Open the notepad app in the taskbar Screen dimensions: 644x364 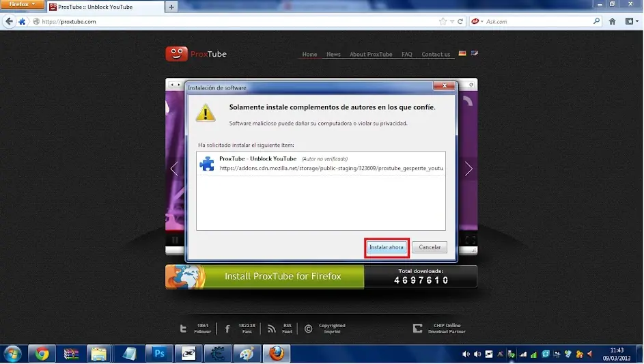(129, 354)
